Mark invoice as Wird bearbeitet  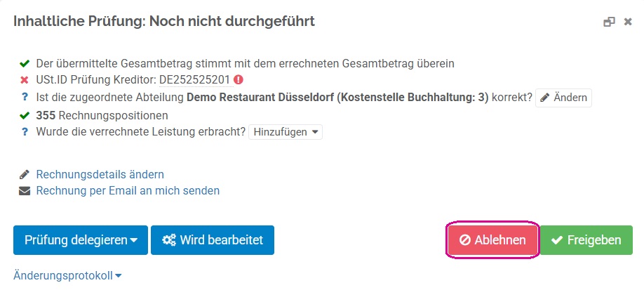pyautogui.click(x=213, y=240)
